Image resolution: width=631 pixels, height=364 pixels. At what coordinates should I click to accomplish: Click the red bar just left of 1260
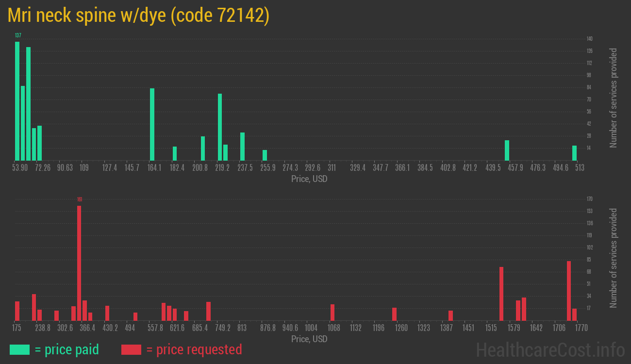click(394, 314)
